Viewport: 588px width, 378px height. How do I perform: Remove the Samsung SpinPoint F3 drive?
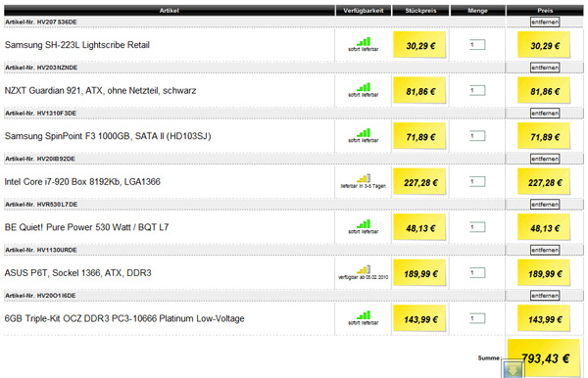545,114
